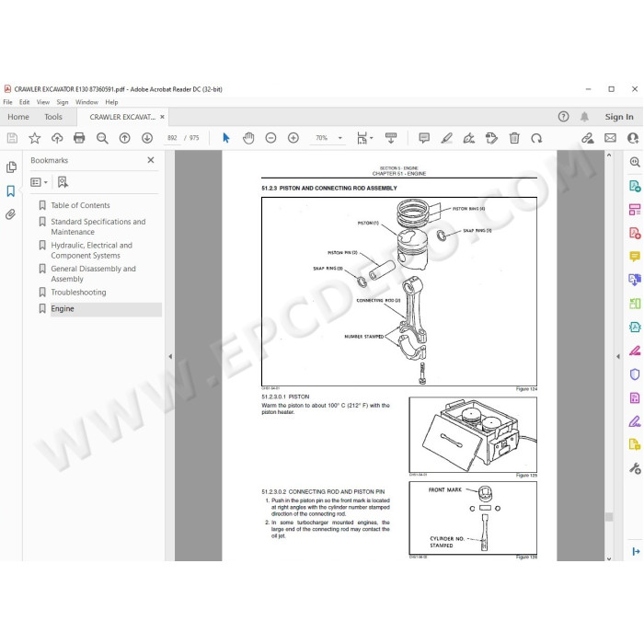Open the fit page options icon
The height and width of the screenshot is (644, 644).
362,138
